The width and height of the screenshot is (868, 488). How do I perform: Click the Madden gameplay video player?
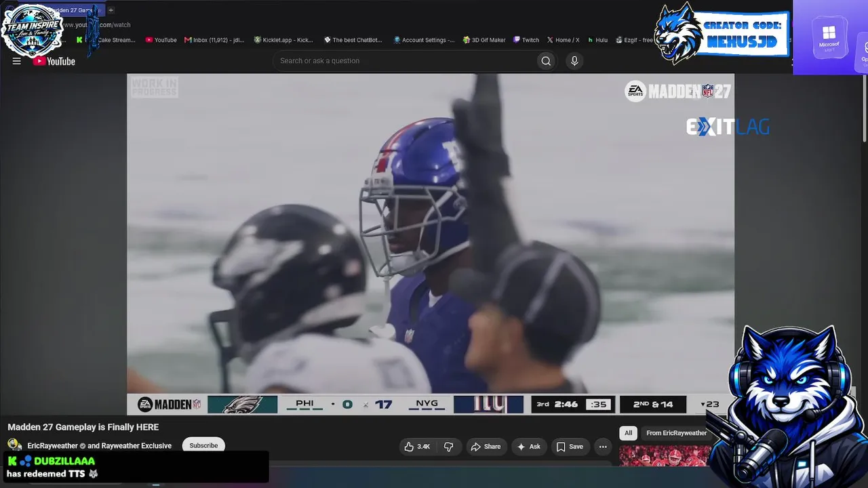431,244
